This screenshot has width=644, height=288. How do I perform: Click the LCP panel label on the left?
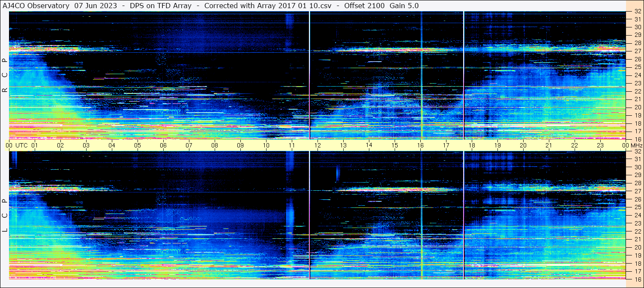tap(5, 216)
